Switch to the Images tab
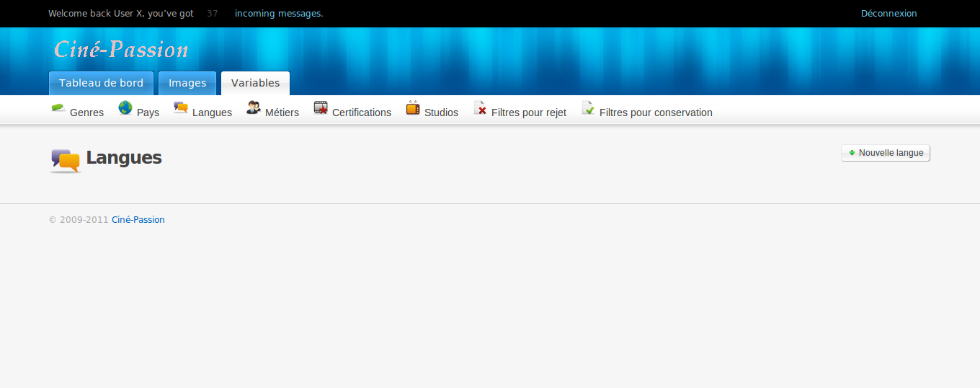980x388 pixels. [x=187, y=83]
